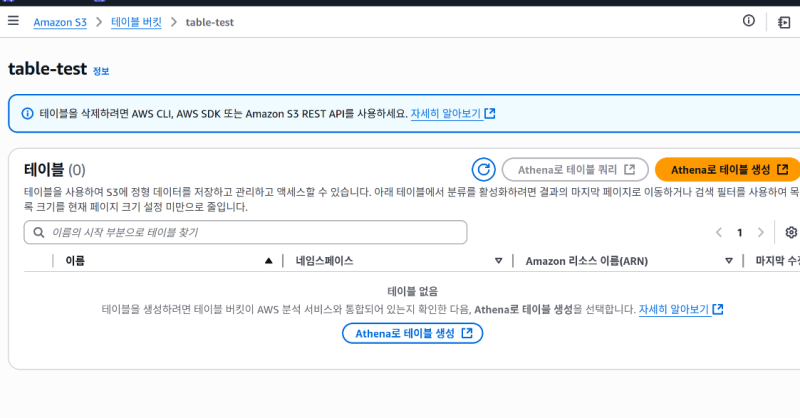Click info icon in the blue alert banner
Image resolution: width=800 pixels, height=418 pixels.
tap(28, 113)
